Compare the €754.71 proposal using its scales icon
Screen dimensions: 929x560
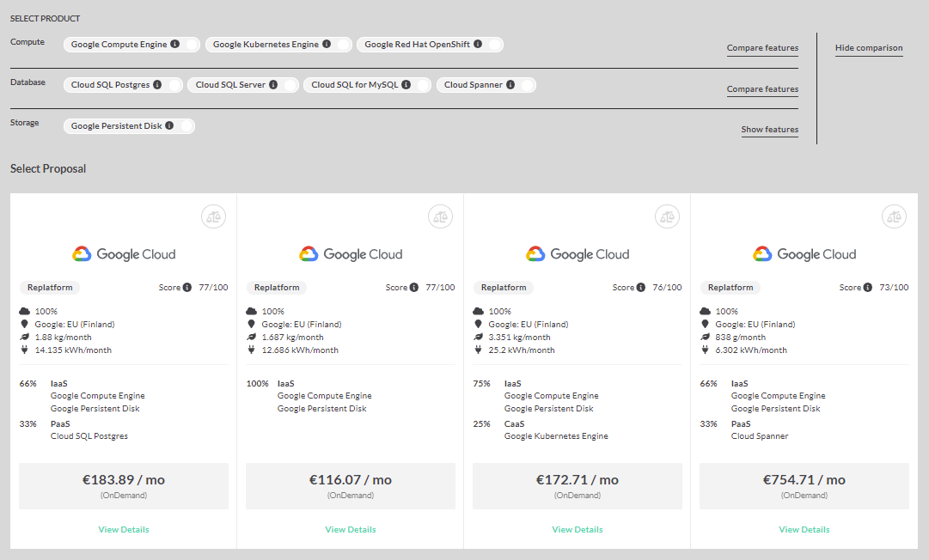894,216
